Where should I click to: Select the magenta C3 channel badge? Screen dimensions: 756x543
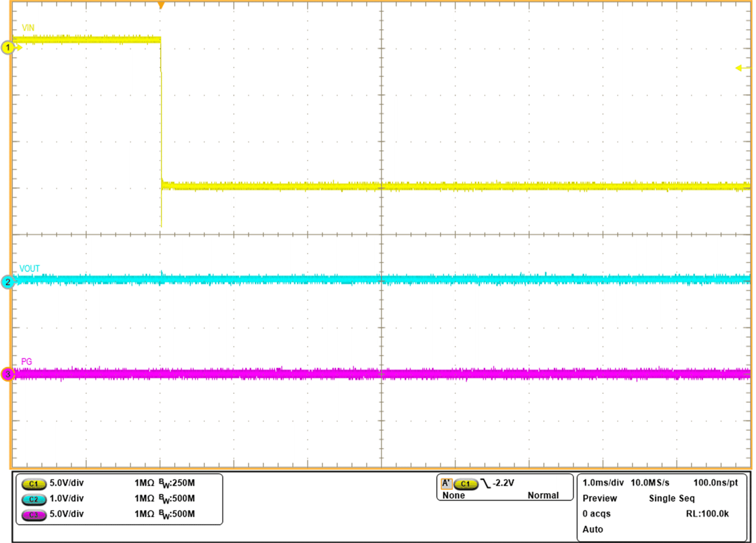click(34, 516)
